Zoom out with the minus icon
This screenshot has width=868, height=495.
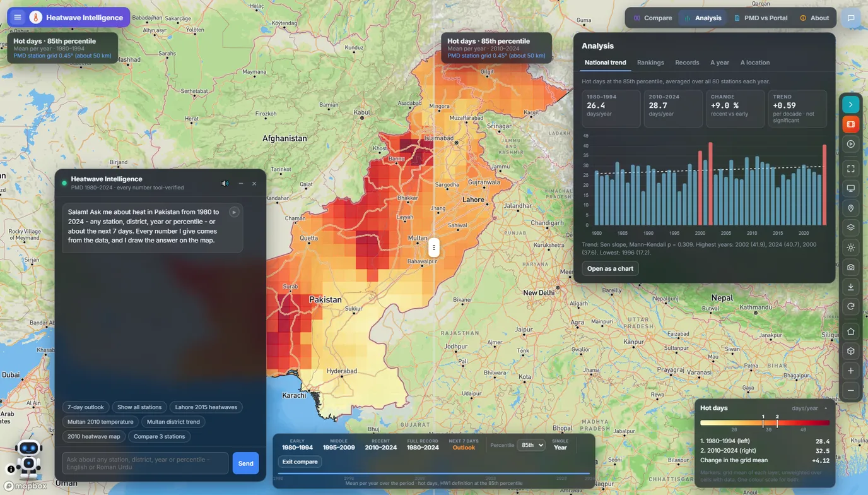[850, 390]
